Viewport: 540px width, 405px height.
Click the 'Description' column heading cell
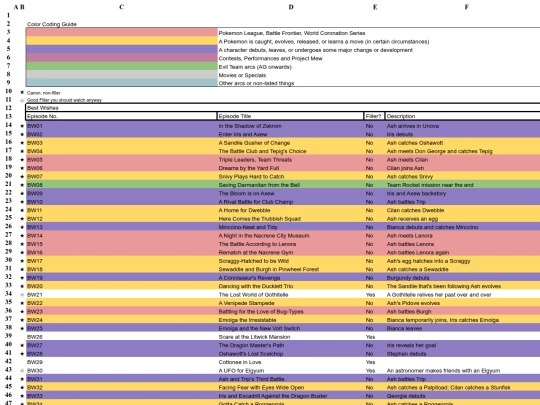[x=463, y=116]
